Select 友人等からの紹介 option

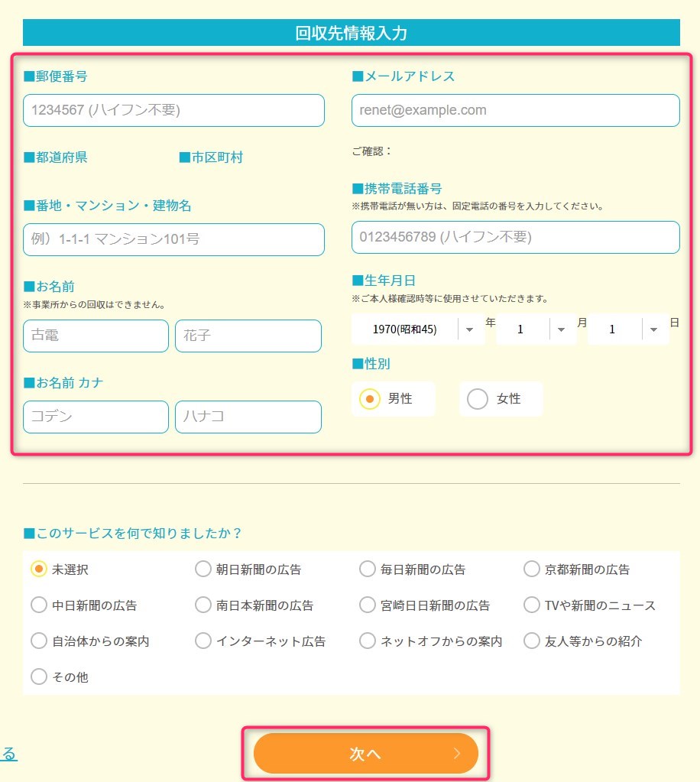[532, 641]
